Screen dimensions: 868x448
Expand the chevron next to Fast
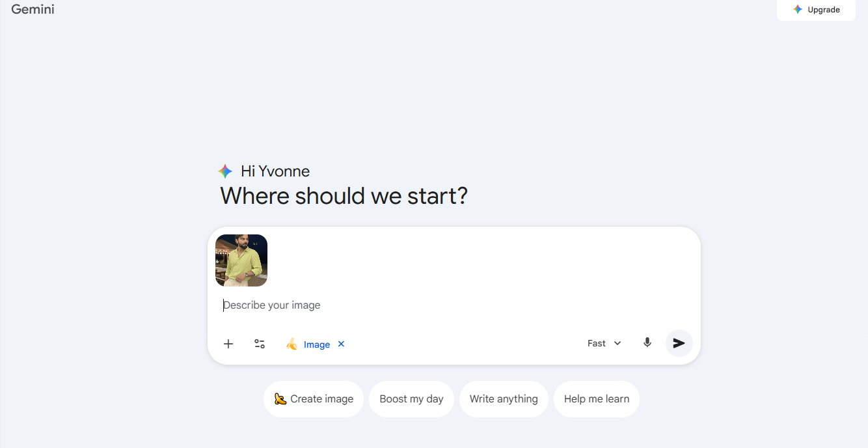617,343
